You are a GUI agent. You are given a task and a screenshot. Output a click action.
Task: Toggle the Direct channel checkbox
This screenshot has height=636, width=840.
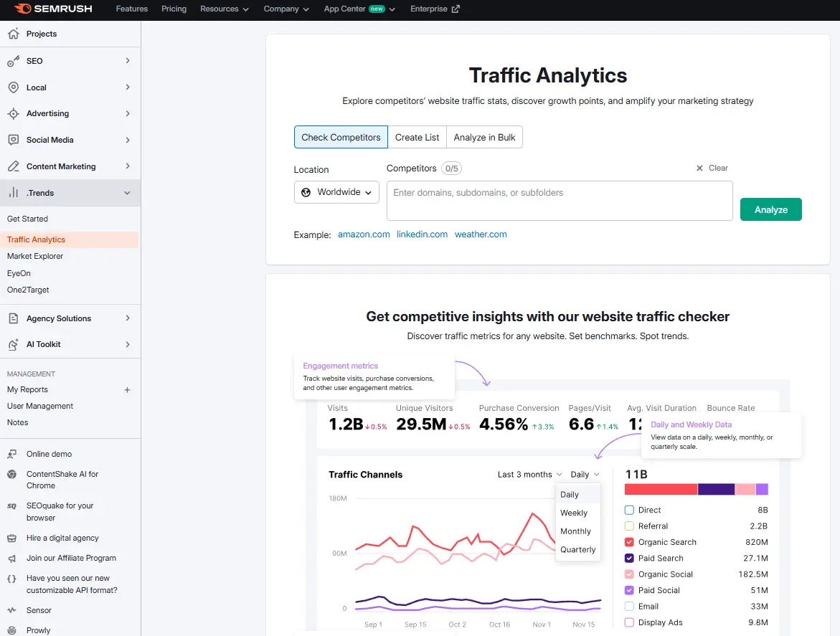tap(630, 511)
